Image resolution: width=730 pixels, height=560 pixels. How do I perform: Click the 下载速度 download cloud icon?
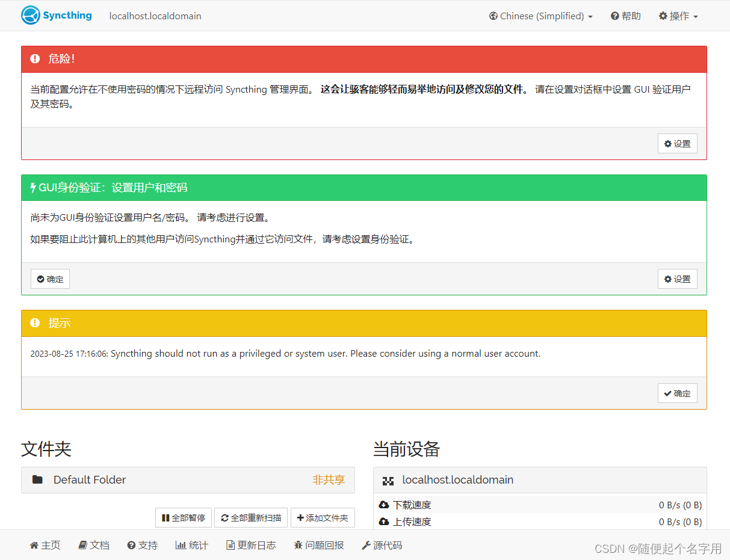pos(384,505)
